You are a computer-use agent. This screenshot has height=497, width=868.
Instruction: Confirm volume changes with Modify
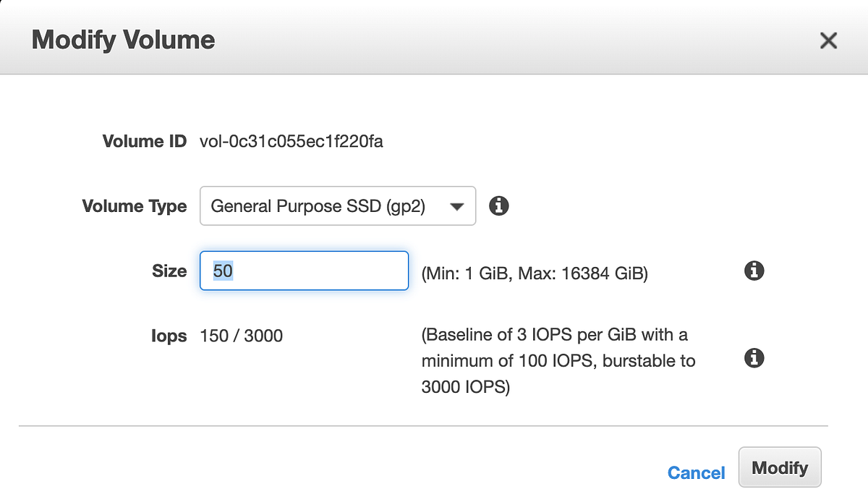(780, 467)
